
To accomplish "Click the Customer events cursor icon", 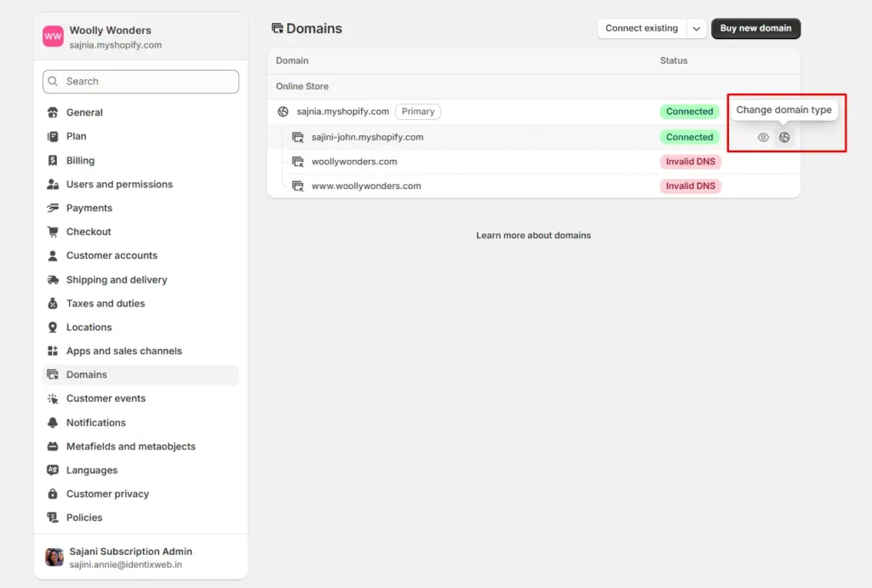I will [x=53, y=399].
